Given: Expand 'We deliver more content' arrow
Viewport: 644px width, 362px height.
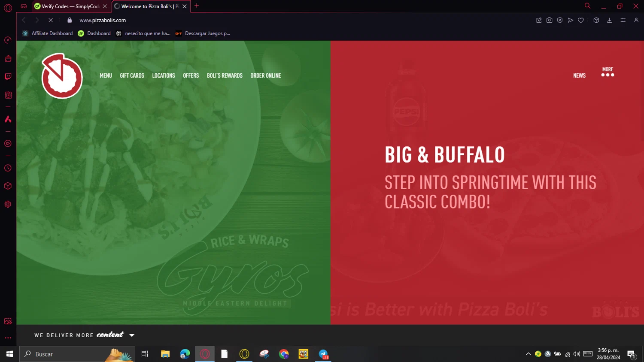Looking at the screenshot, I should coord(132,335).
